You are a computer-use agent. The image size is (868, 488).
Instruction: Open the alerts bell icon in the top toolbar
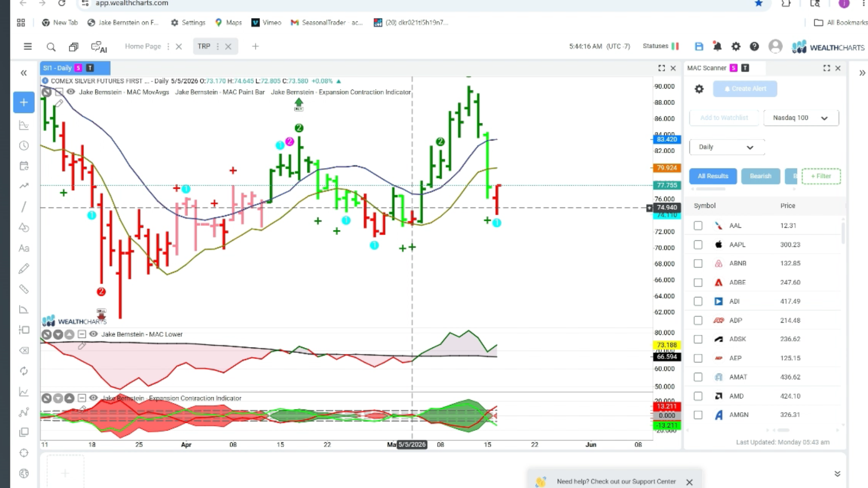click(x=717, y=47)
